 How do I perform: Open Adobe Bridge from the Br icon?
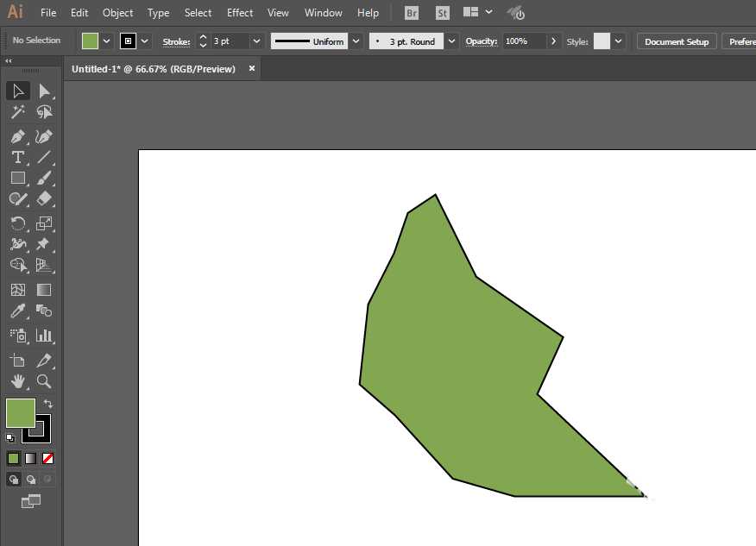click(412, 13)
